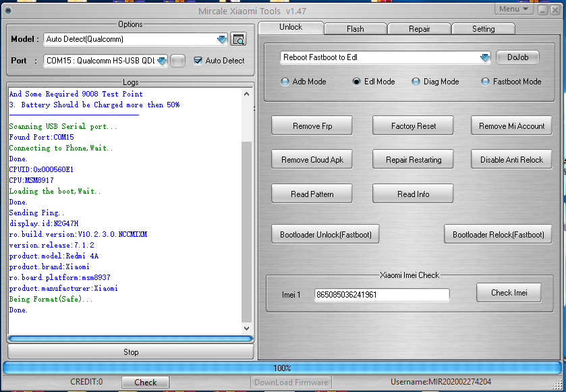Image resolution: width=566 pixels, height=392 pixels.
Task: Click the logs vertical scrollbar thumb
Action: click(x=246, y=231)
